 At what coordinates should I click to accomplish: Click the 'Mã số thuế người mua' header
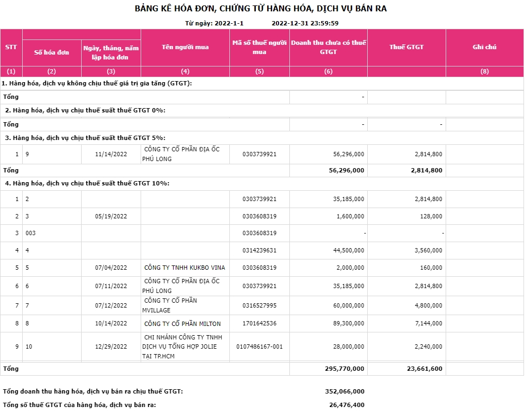(259, 47)
